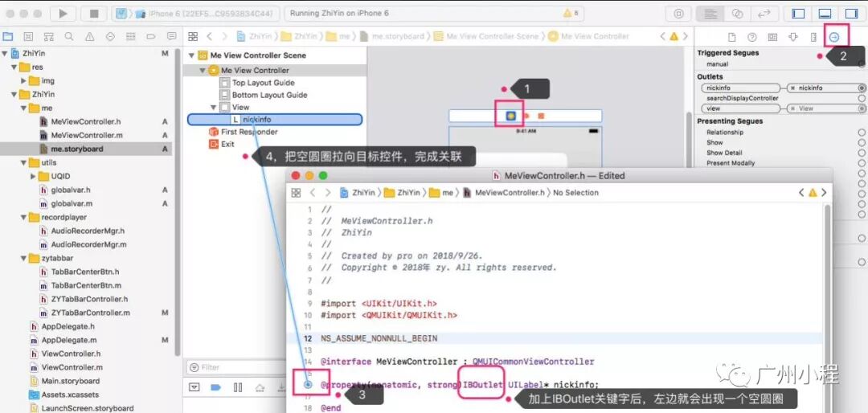Show the Breakpoint navigator
Image resolution: width=868 pixels, height=413 pixels.
151,36
